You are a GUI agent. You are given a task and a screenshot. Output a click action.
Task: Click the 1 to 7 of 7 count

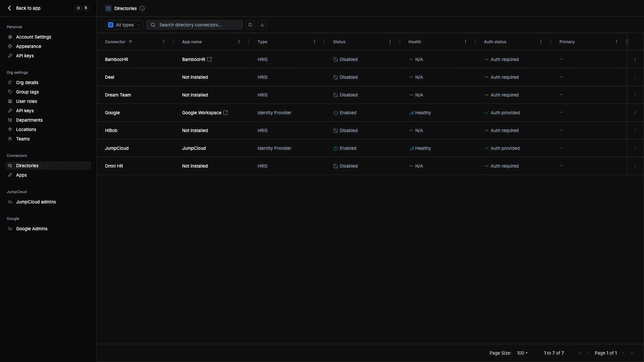554,353
